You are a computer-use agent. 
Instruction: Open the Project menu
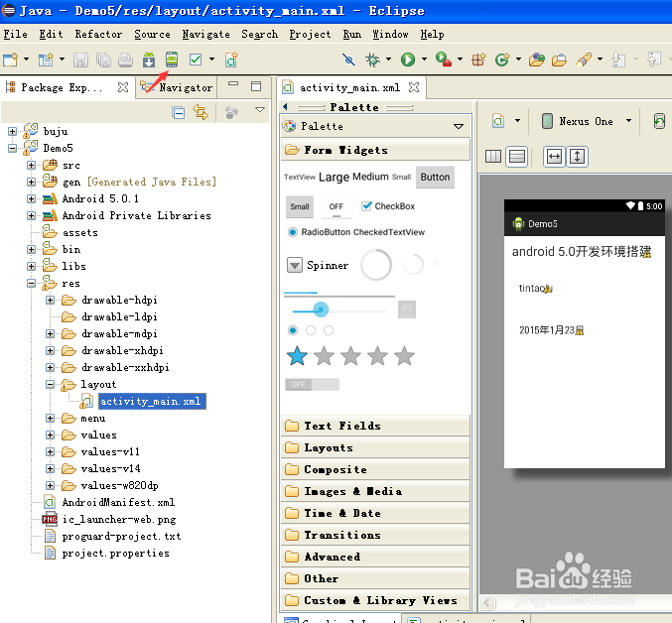click(310, 35)
